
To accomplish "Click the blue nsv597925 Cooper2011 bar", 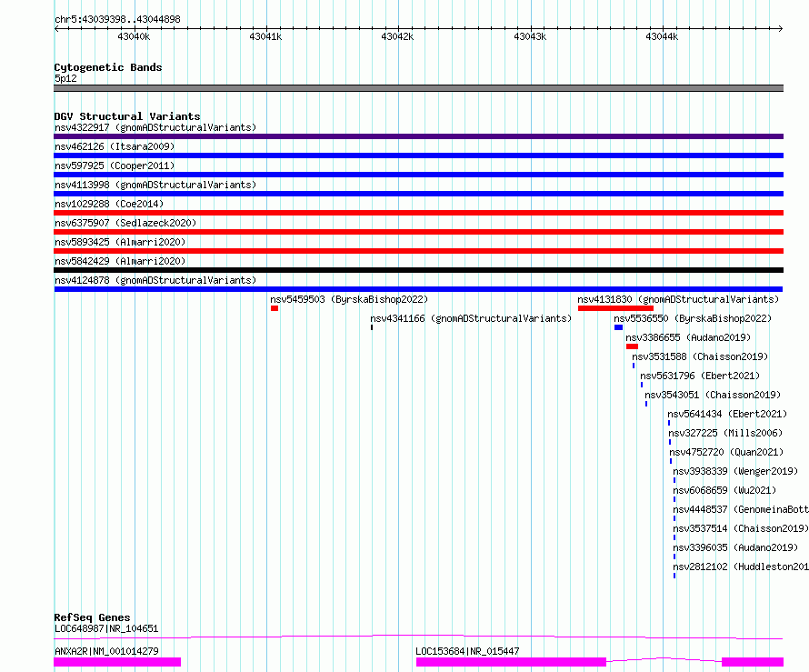I will click(418, 175).
